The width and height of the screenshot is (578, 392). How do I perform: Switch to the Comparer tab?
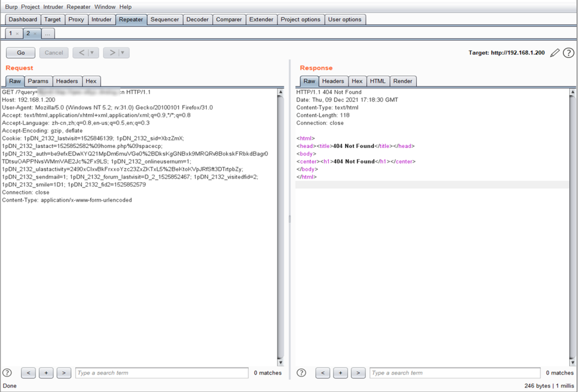click(229, 20)
